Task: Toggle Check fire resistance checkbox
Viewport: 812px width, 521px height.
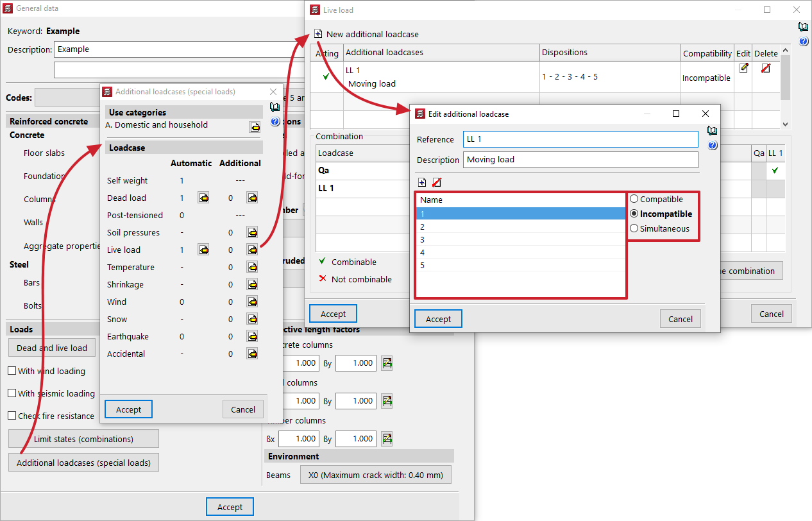Action: tap(12, 416)
